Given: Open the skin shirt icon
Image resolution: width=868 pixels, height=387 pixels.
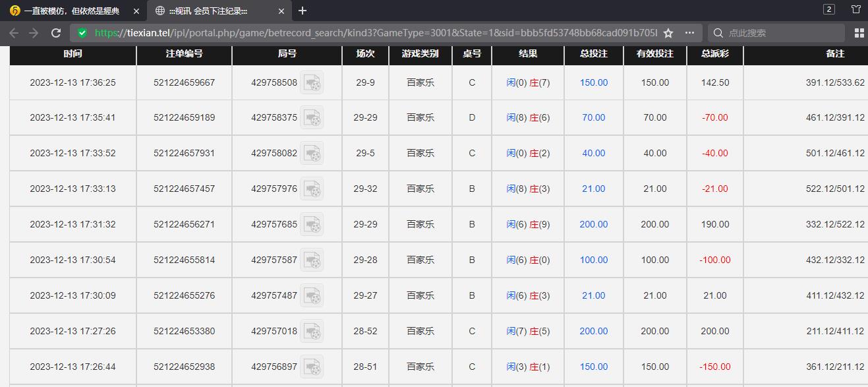Looking at the screenshot, I should click(x=856, y=9).
